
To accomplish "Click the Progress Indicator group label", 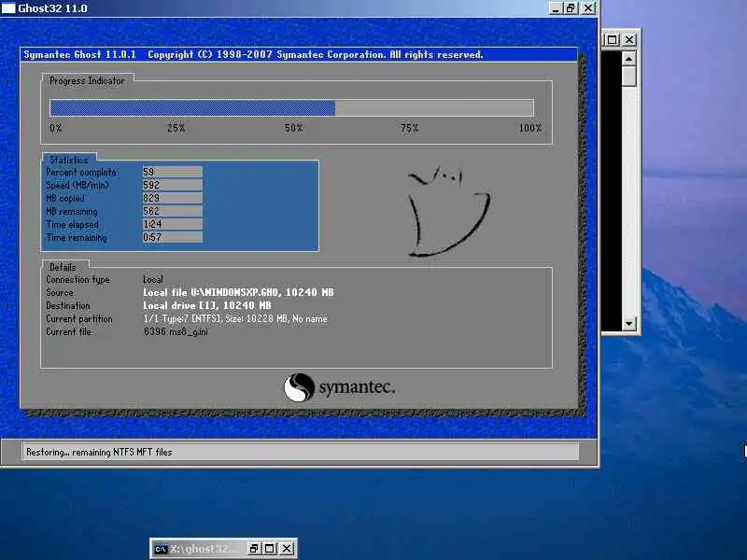I will click(x=87, y=81).
